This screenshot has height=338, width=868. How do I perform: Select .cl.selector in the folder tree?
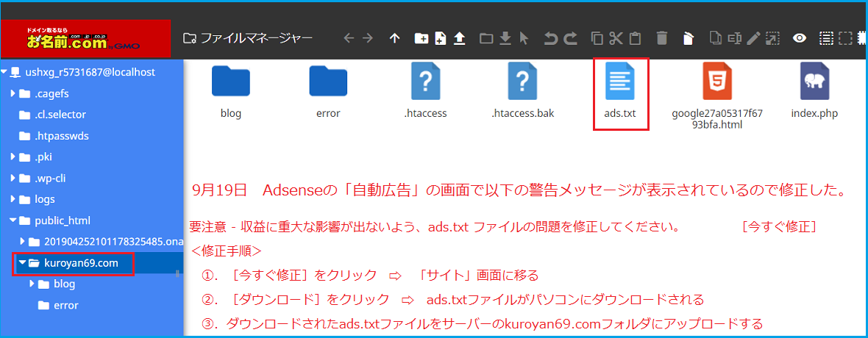point(60,115)
